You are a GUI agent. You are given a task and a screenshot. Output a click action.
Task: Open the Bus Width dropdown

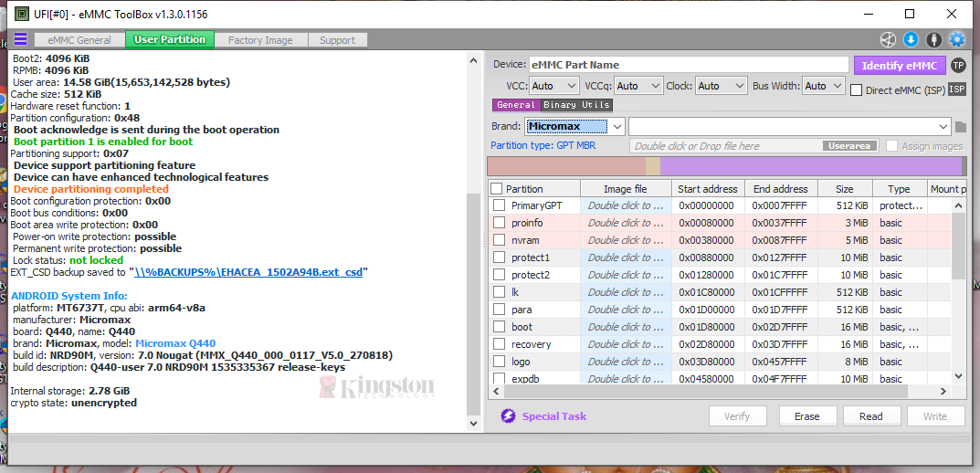[x=824, y=86]
